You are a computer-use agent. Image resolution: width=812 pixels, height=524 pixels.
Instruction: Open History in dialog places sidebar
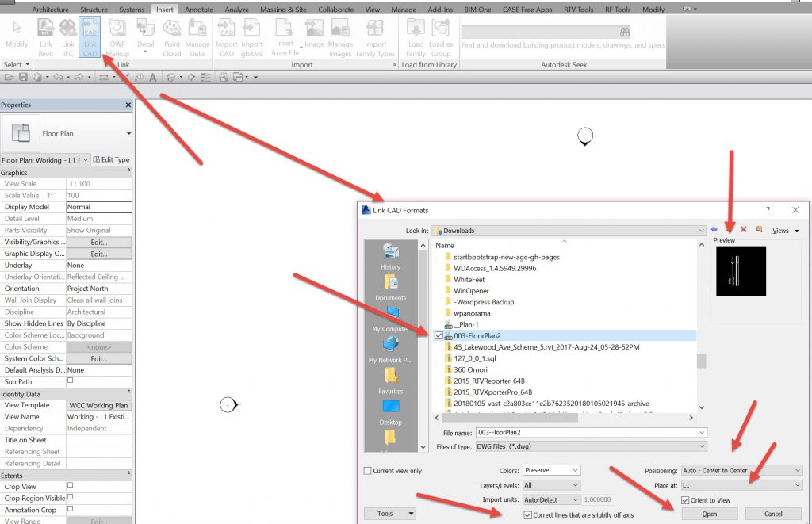point(390,256)
